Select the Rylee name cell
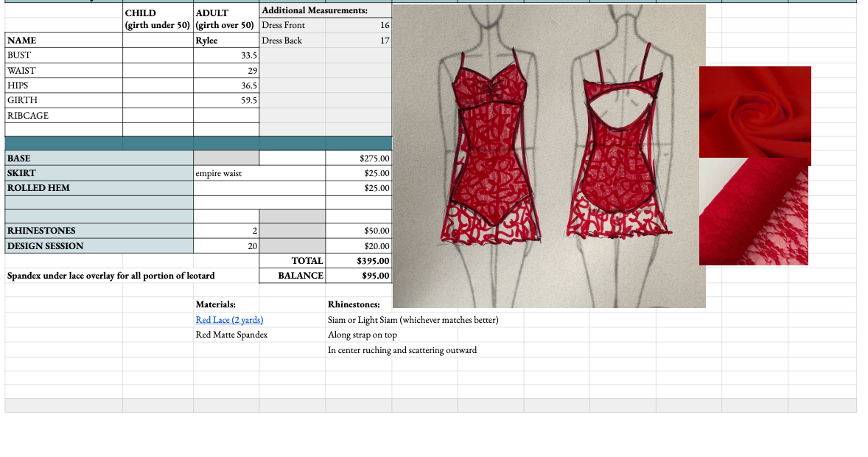The width and height of the screenshot is (868, 457). coord(226,41)
